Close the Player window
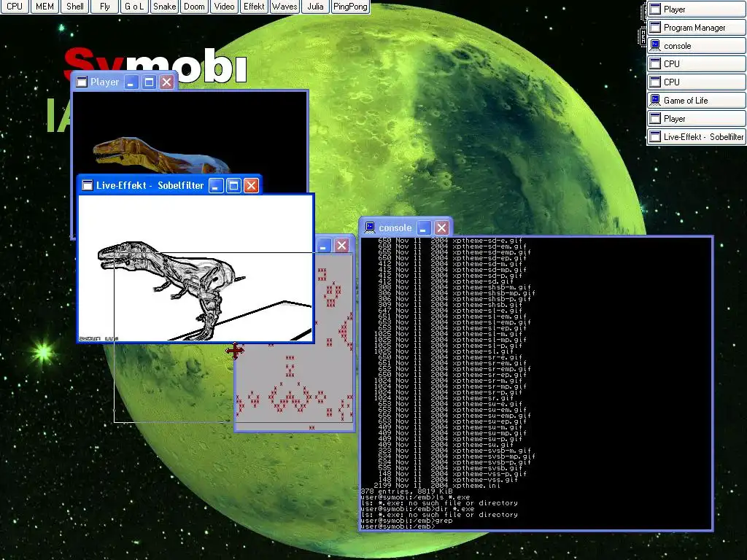 coord(167,82)
